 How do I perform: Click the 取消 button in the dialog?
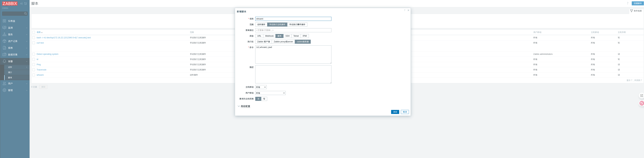(x=405, y=112)
